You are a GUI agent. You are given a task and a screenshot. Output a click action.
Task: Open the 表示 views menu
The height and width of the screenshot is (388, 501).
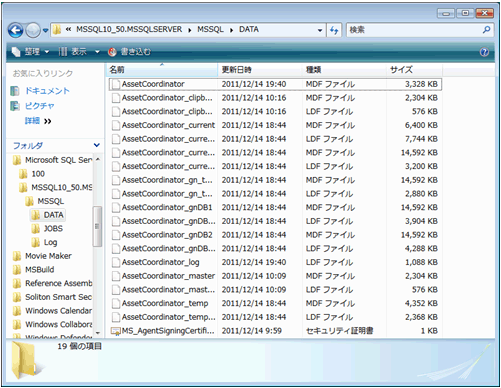(73, 52)
